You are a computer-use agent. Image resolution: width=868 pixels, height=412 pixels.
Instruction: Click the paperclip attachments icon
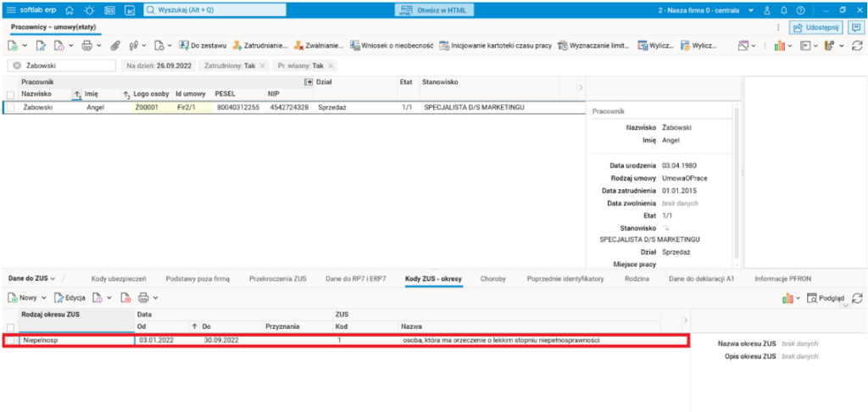pyautogui.click(x=115, y=46)
